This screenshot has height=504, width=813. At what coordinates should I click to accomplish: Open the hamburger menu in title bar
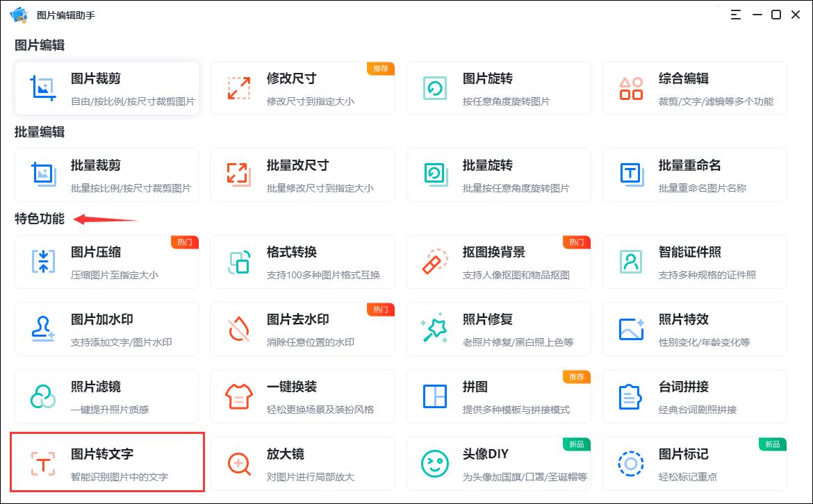click(736, 15)
